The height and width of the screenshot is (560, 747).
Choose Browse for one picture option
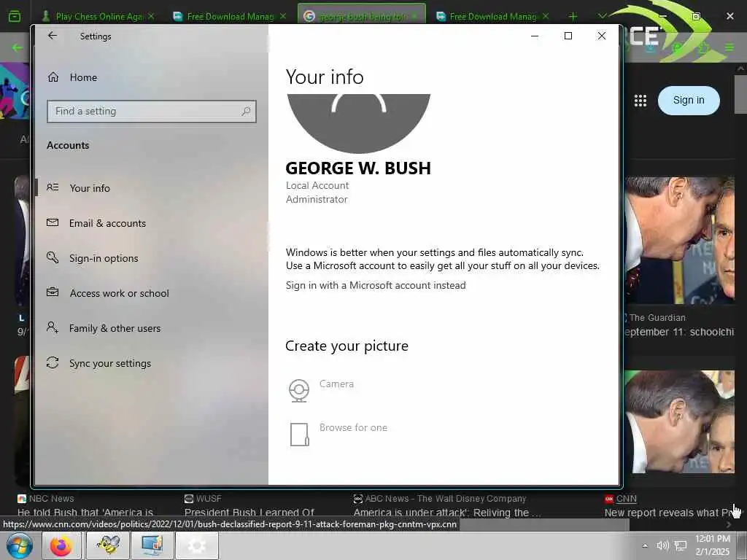click(353, 427)
